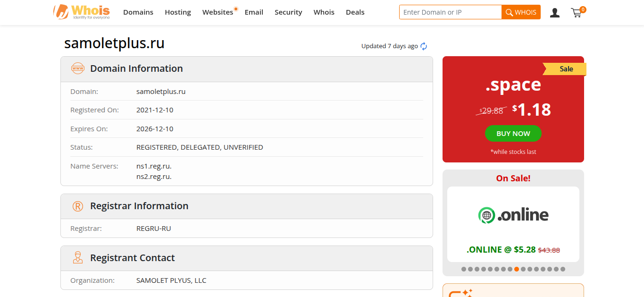Click the Whois logo
Image resolution: width=644 pixels, height=297 pixels.
[x=82, y=12]
